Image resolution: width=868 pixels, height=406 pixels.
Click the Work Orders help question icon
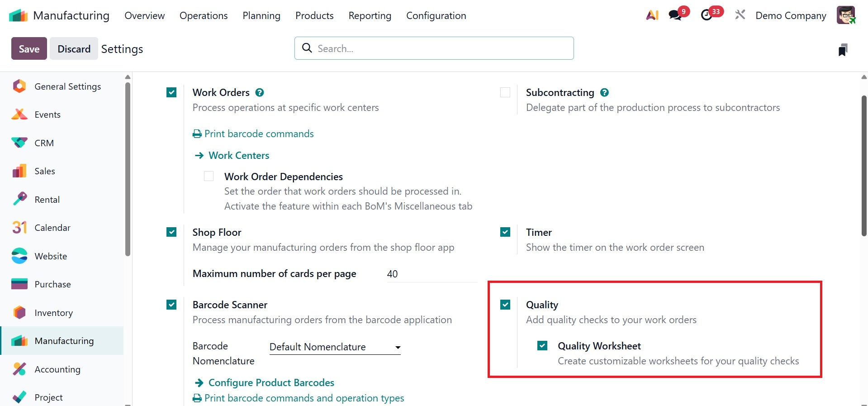coord(260,93)
